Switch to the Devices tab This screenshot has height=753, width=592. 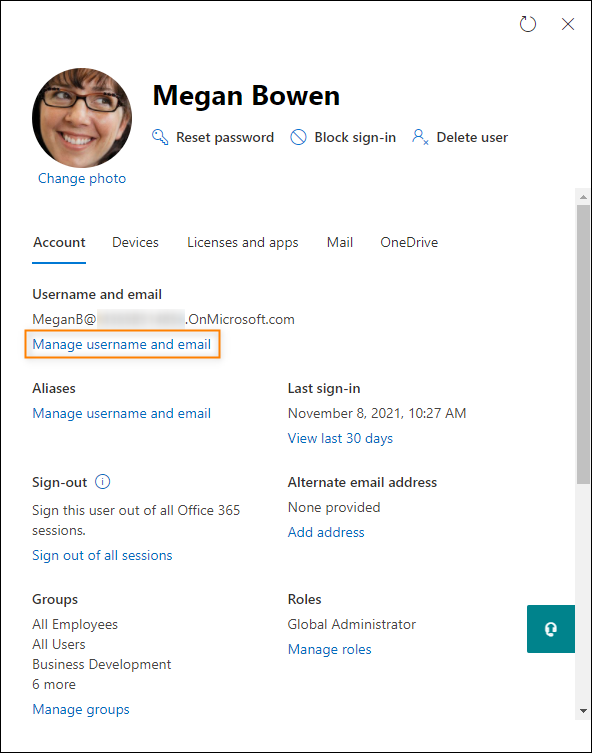click(x=135, y=243)
